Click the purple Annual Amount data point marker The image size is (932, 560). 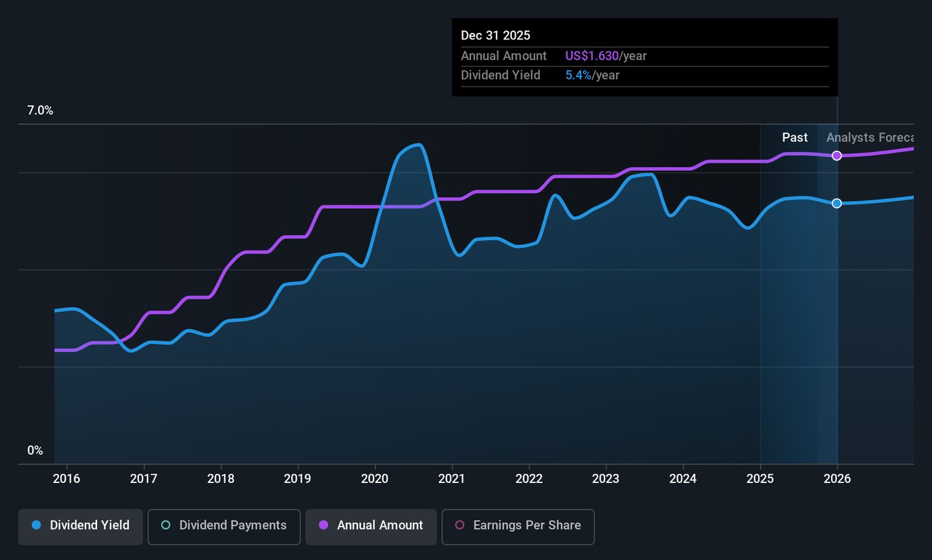tap(837, 156)
